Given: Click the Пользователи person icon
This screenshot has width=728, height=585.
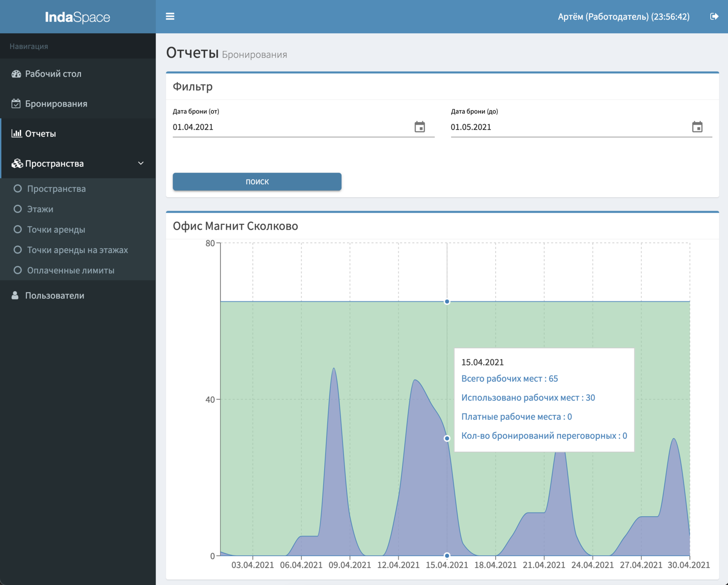Looking at the screenshot, I should pos(15,296).
